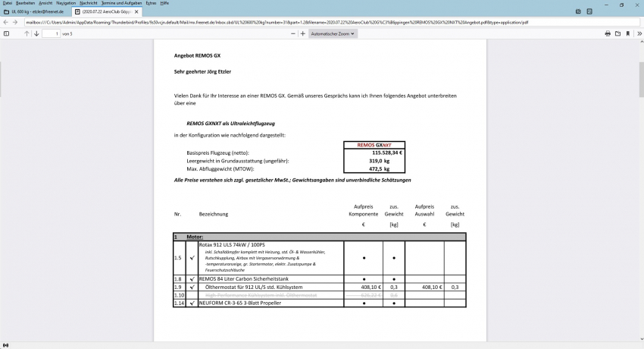644x349 pixels.
Task: Open the Hilfe menu
Action: point(164,3)
